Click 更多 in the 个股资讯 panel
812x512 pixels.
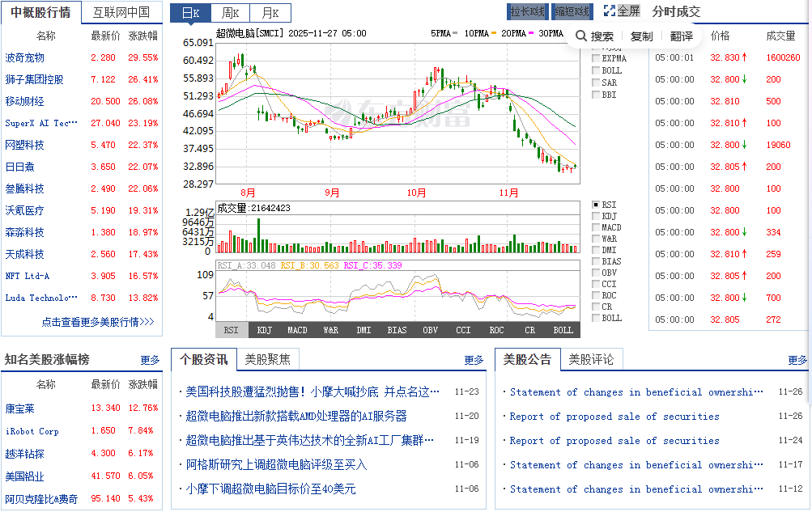pyautogui.click(x=474, y=360)
